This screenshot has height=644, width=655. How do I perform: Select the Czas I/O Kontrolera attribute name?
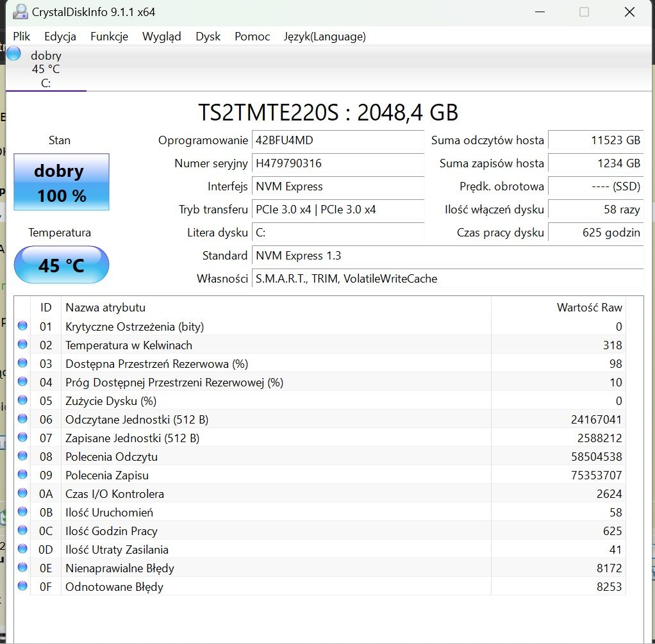115,494
